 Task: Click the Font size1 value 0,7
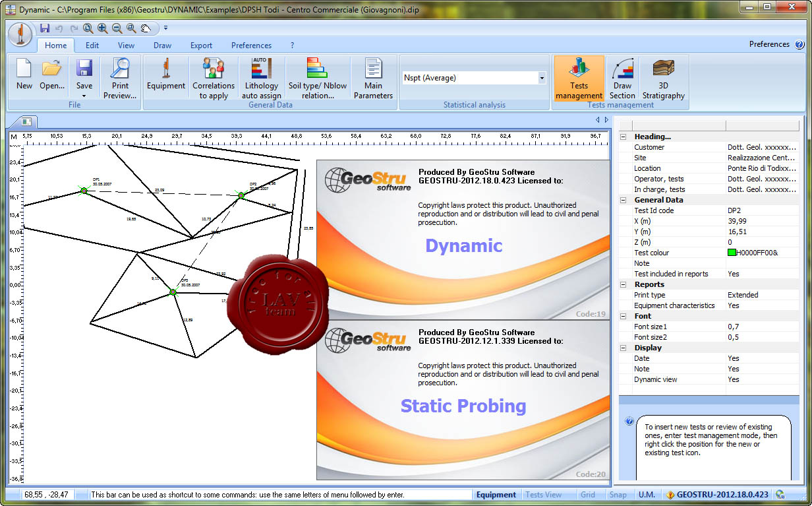point(763,327)
